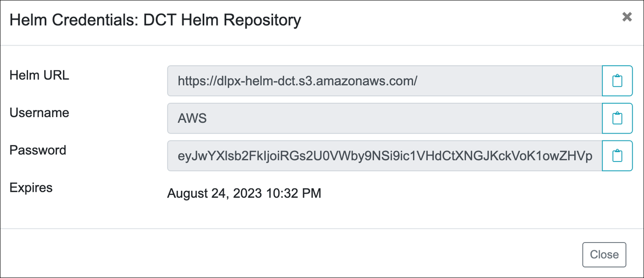Focus the Username input field
Image resolution: width=644 pixels, height=278 pixels.
pyautogui.click(x=385, y=118)
